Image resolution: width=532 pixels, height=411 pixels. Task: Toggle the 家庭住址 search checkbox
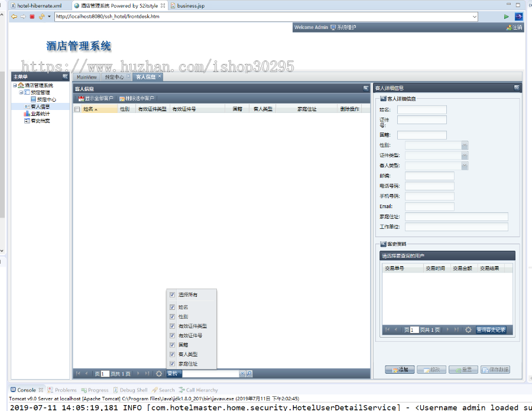(x=173, y=364)
